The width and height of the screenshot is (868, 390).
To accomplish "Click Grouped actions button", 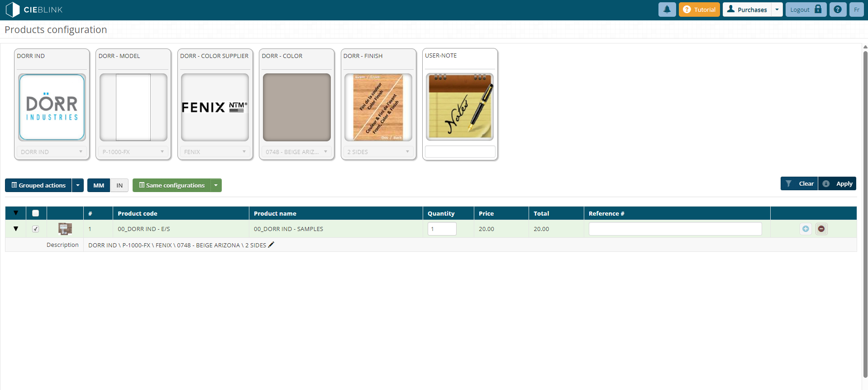I will pos(38,185).
